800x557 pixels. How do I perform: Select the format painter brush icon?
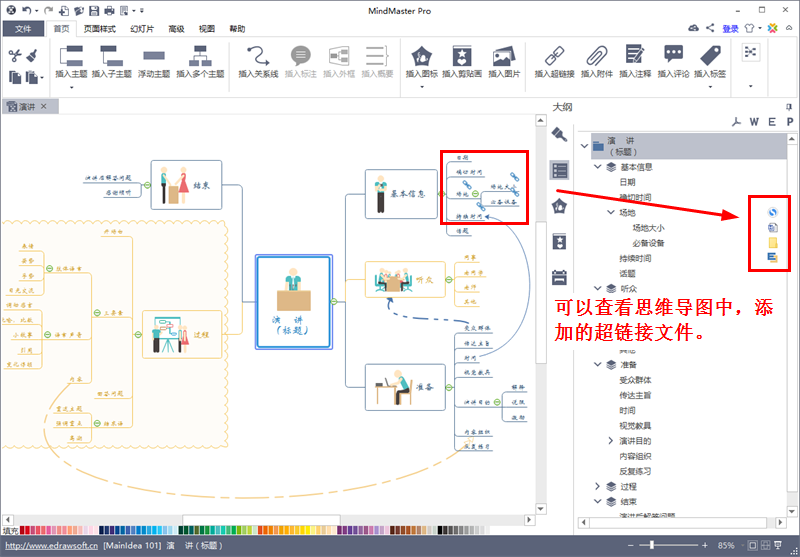point(32,55)
